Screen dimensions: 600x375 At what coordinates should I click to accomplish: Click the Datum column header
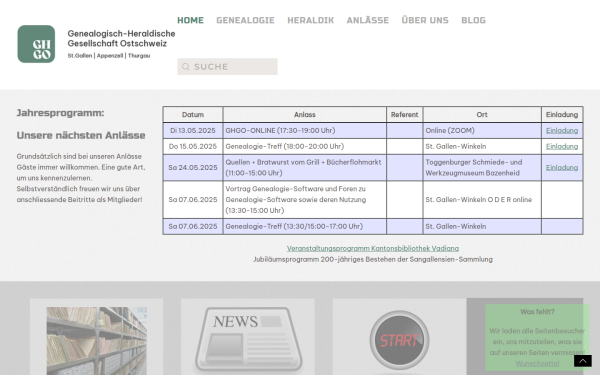click(x=193, y=115)
